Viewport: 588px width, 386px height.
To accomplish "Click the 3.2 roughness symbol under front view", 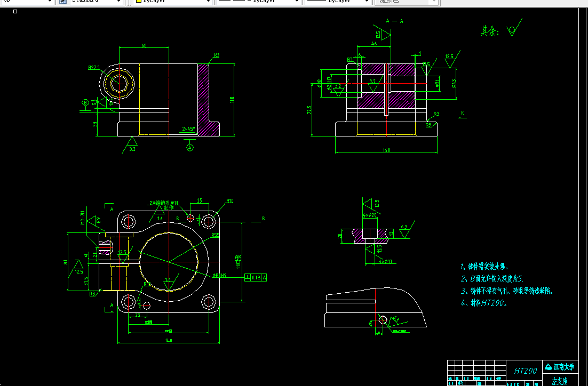I will 132,144.
